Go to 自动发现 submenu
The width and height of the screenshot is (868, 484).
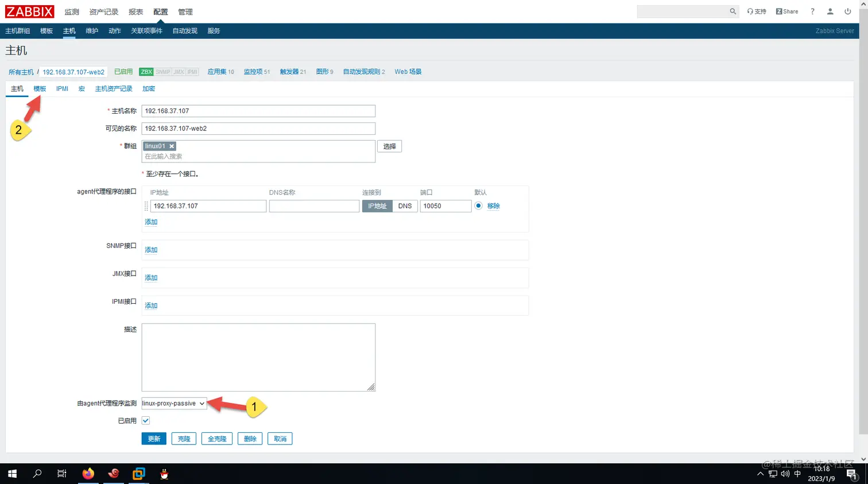coord(185,31)
